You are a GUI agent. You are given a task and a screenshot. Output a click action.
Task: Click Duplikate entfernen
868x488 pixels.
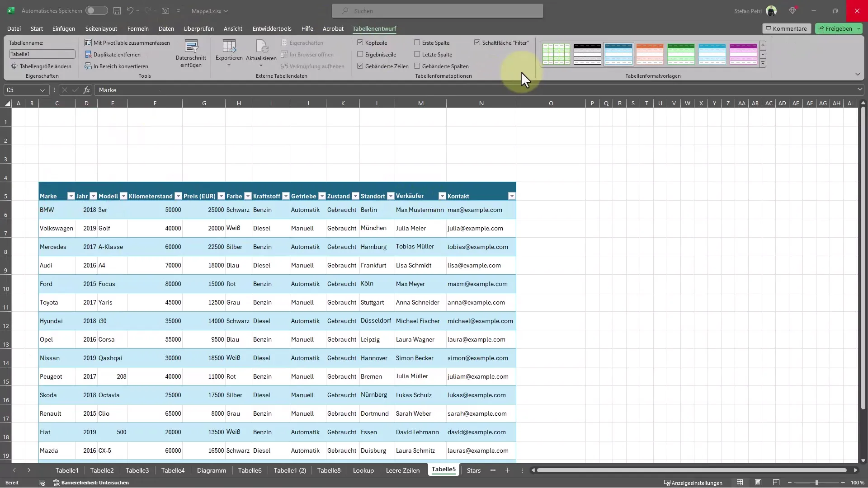(113, 55)
